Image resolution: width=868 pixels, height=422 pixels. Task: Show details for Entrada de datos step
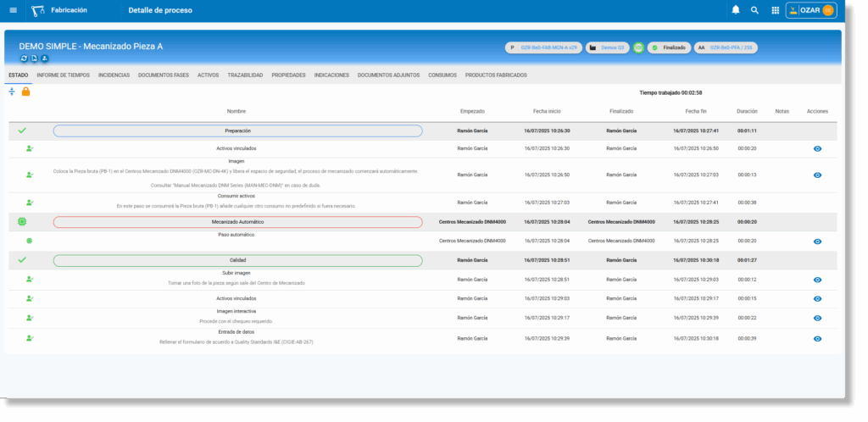(x=817, y=338)
